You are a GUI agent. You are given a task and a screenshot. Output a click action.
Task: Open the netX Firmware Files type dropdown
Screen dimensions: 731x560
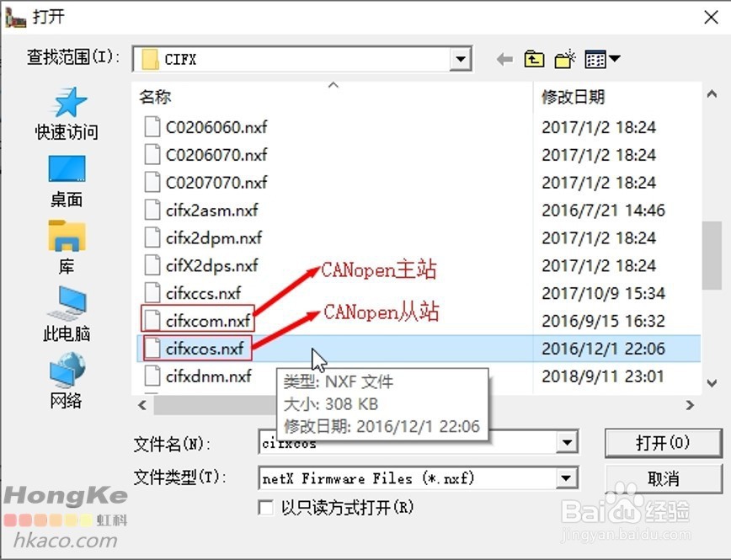tap(567, 478)
